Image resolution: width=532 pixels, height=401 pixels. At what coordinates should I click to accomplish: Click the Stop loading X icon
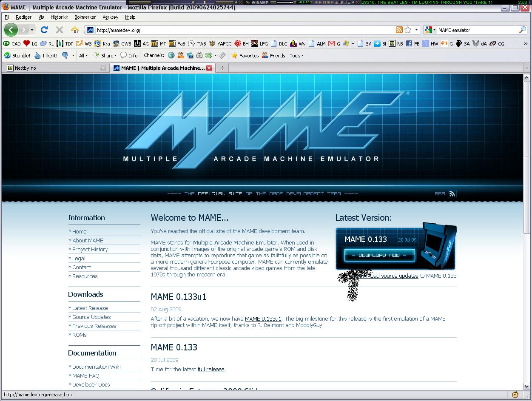point(60,30)
